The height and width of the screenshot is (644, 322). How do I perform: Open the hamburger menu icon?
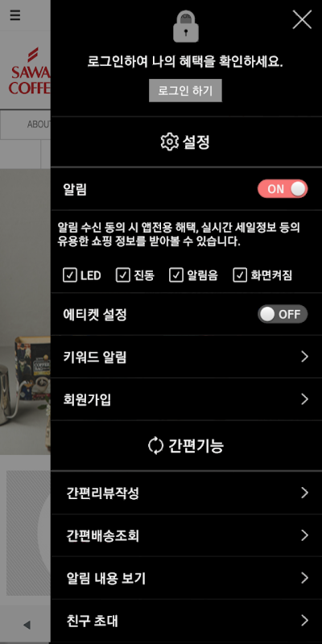[15, 15]
